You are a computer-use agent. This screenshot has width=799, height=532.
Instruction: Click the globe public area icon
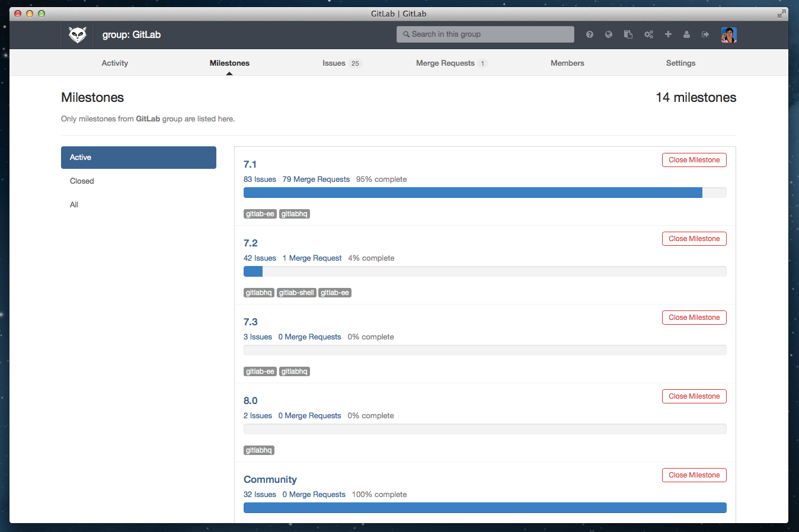point(609,34)
